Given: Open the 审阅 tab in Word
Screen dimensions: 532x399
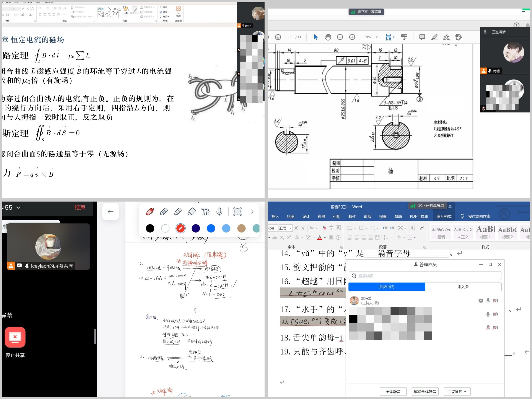Looking at the screenshot, I should (368, 216).
